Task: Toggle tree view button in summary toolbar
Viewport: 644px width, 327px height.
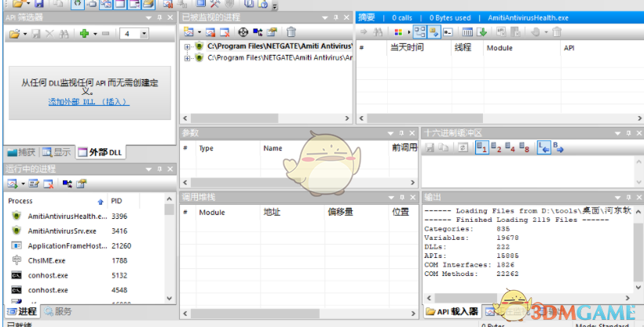Action: pos(419,32)
